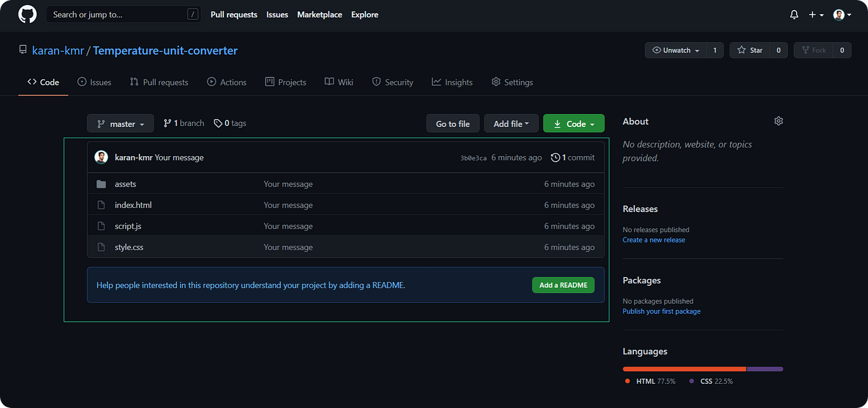868x408 pixels.
Task: Click the script.js file icon
Action: coord(101,226)
